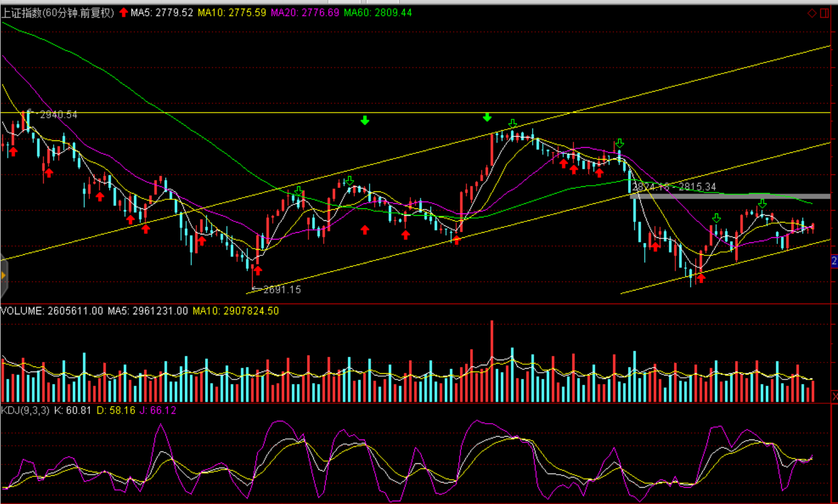This screenshot has height=504, width=838.
Task: Click the red arrow icon before MA5
Action: [x=123, y=12]
